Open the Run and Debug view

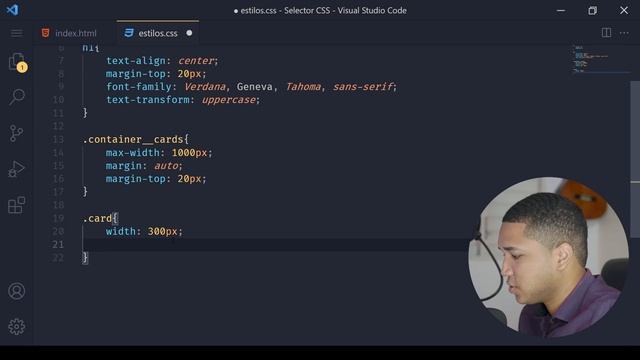16,169
